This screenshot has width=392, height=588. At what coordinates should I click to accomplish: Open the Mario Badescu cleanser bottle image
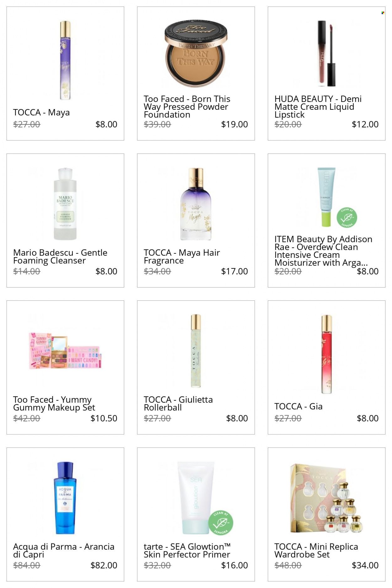[65, 204]
